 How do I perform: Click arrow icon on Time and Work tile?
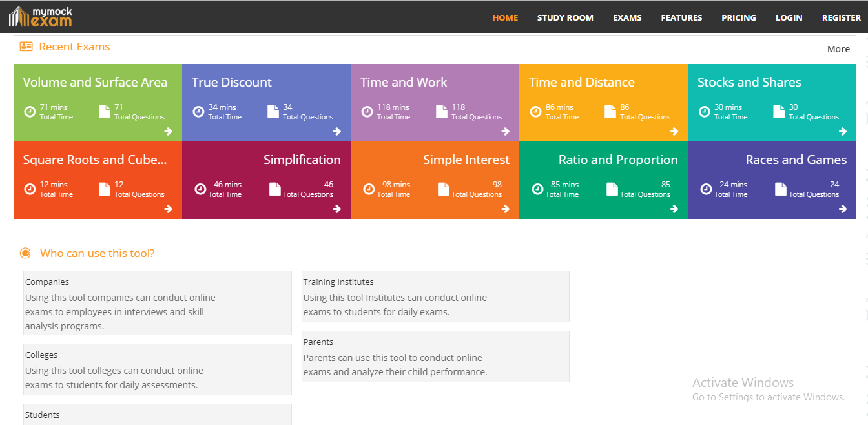505,132
